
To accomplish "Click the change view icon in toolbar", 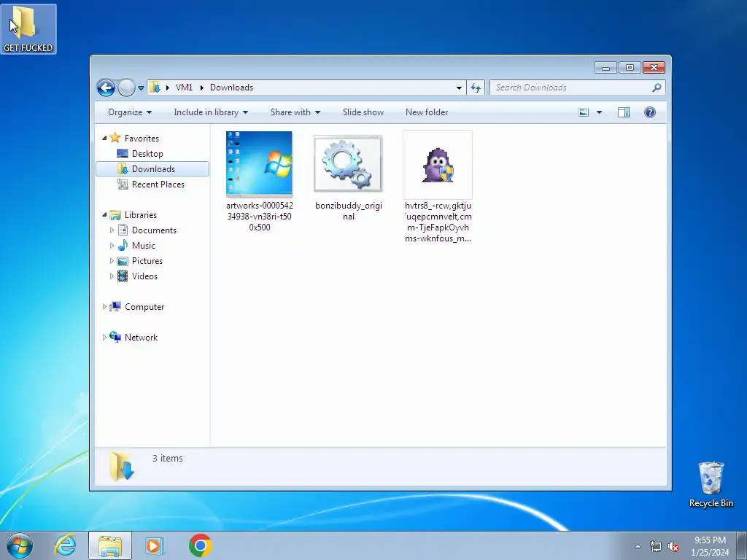I will 584,112.
